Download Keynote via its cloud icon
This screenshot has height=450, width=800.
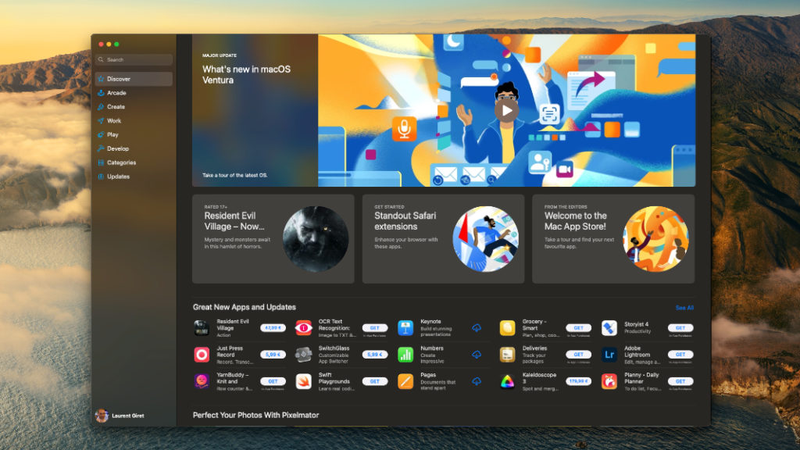pyautogui.click(x=477, y=328)
